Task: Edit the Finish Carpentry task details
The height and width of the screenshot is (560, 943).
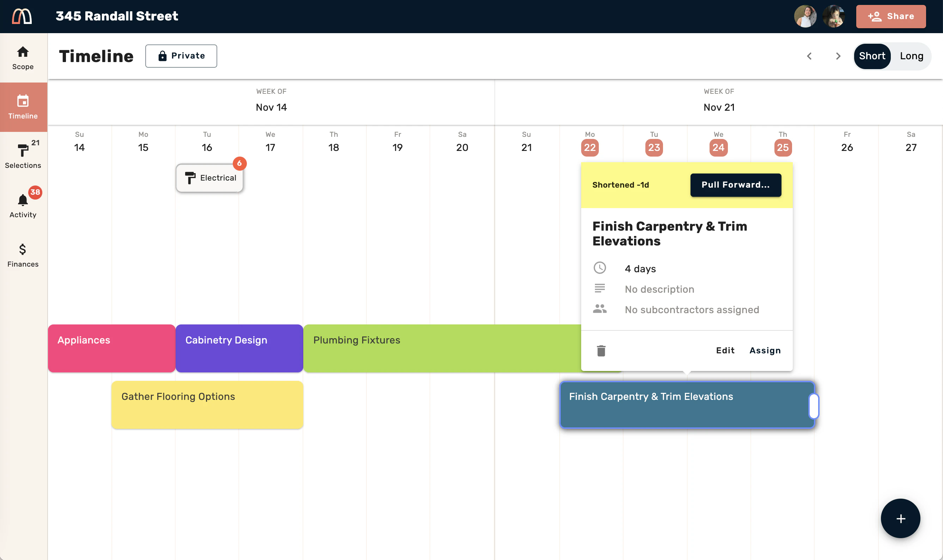Action: (x=725, y=351)
